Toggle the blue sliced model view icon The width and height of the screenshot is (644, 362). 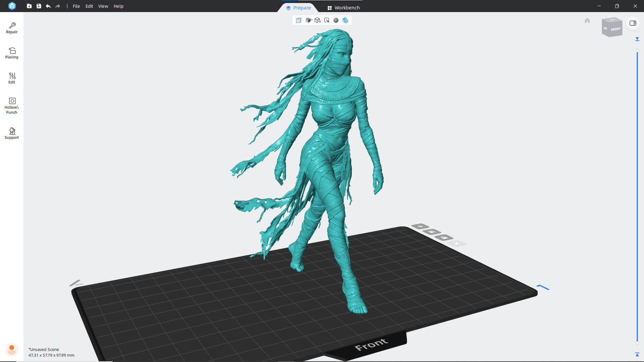[345, 20]
